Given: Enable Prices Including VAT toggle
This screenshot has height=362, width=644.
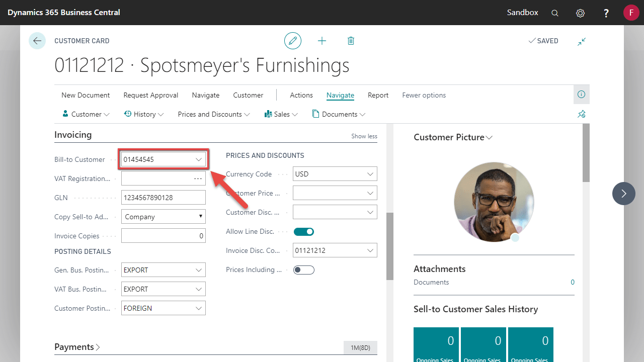Looking at the screenshot, I should (303, 270).
